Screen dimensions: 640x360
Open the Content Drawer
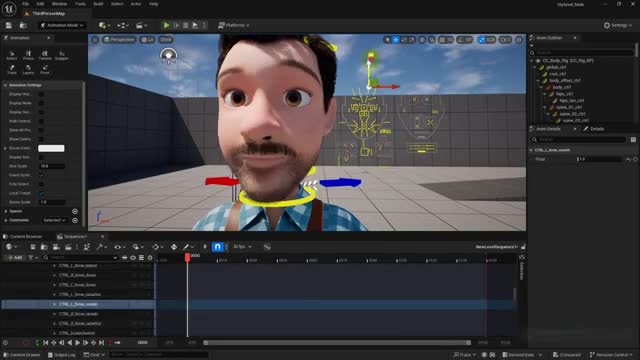(21, 355)
